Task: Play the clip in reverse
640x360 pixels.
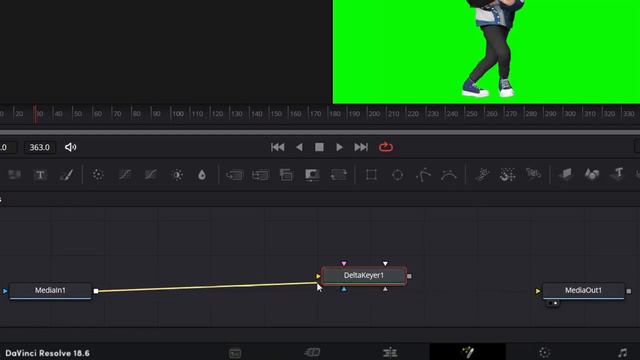Action: (x=299, y=147)
